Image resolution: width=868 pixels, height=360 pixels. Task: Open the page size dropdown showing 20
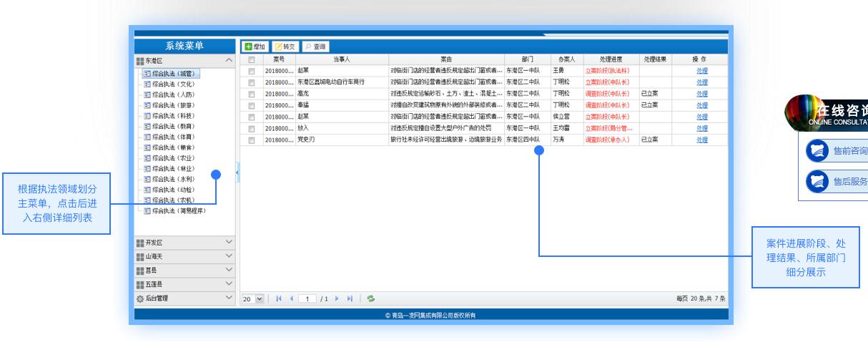(x=260, y=298)
